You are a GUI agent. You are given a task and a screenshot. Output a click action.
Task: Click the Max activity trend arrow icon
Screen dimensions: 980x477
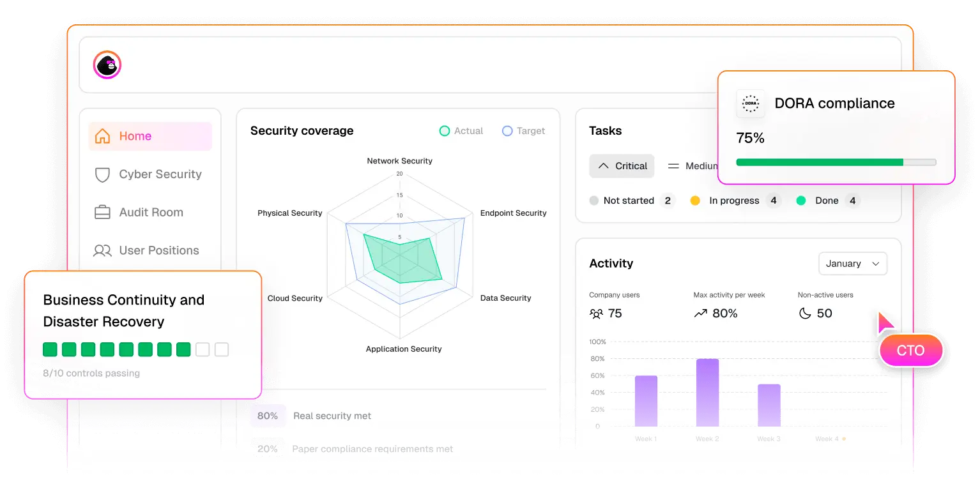tap(700, 314)
